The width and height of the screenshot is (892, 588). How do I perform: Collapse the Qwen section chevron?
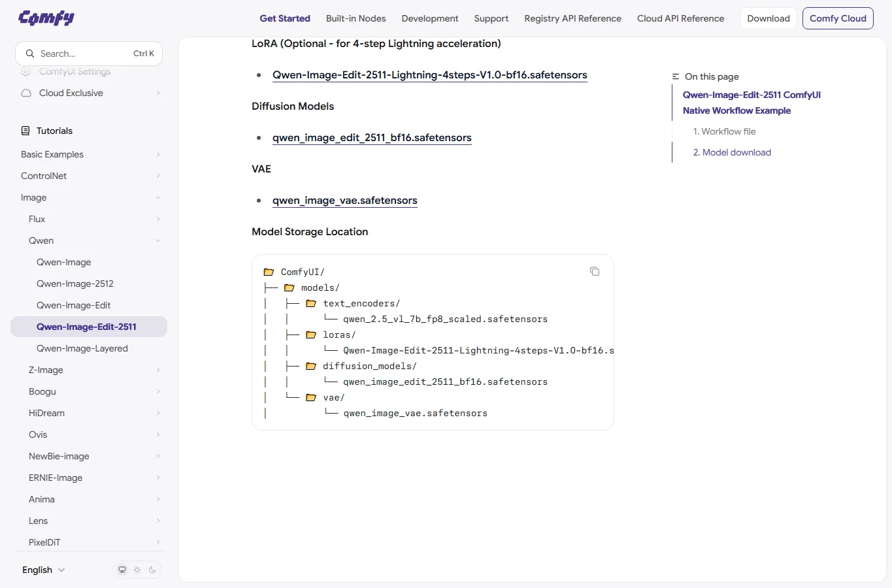coord(158,240)
